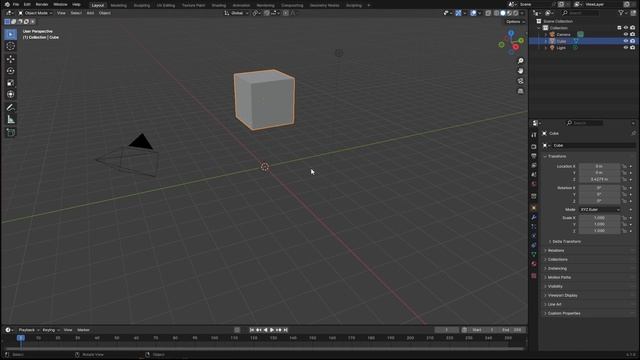Open the Edit menu

(x=27, y=4)
